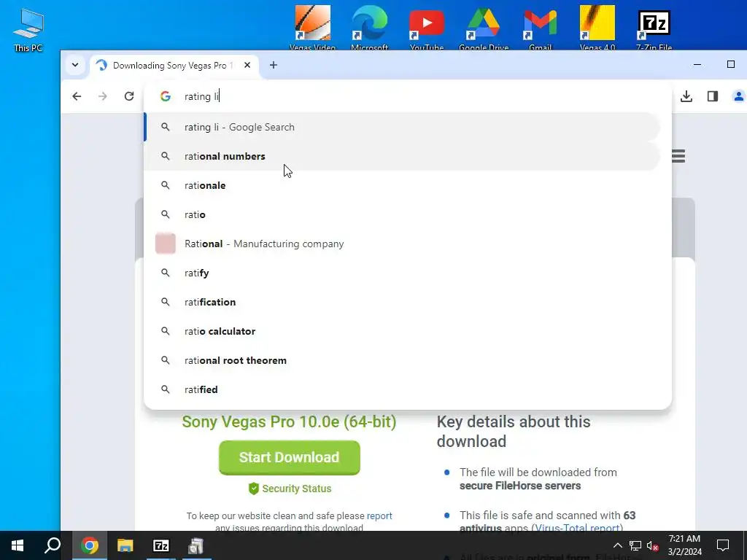Open Windows taskbar search
Image resolution: width=747 pixels, height=560 pixels.
tap(53, 545)
